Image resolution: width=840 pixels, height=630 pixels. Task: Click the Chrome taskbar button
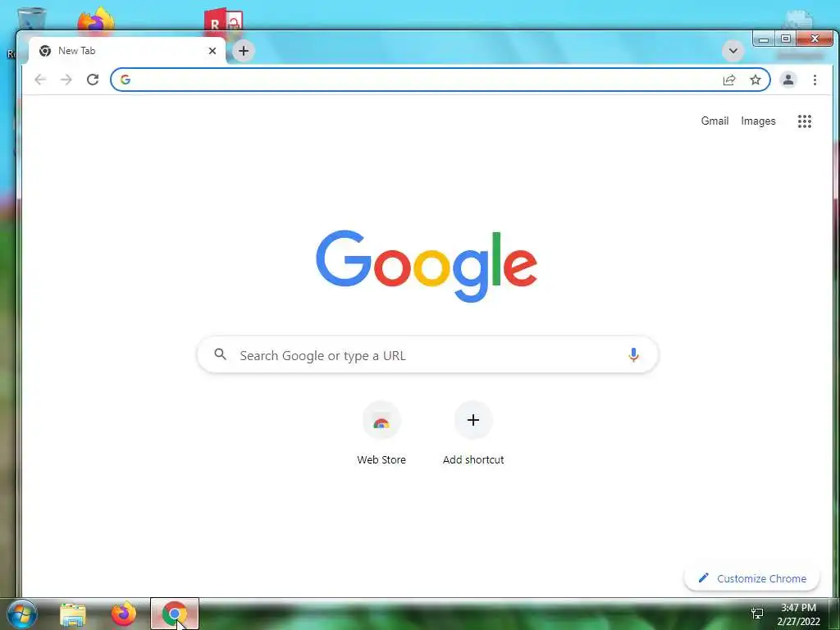(175, 614)
